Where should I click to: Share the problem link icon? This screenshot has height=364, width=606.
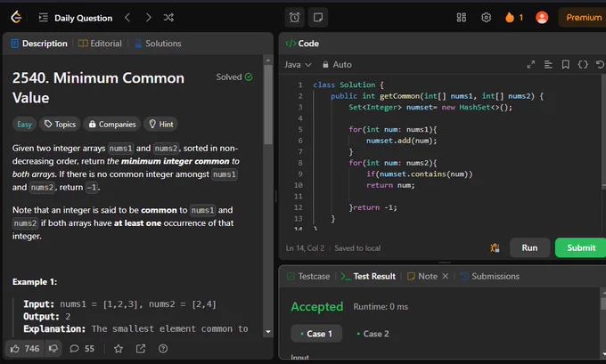[141, 349]
